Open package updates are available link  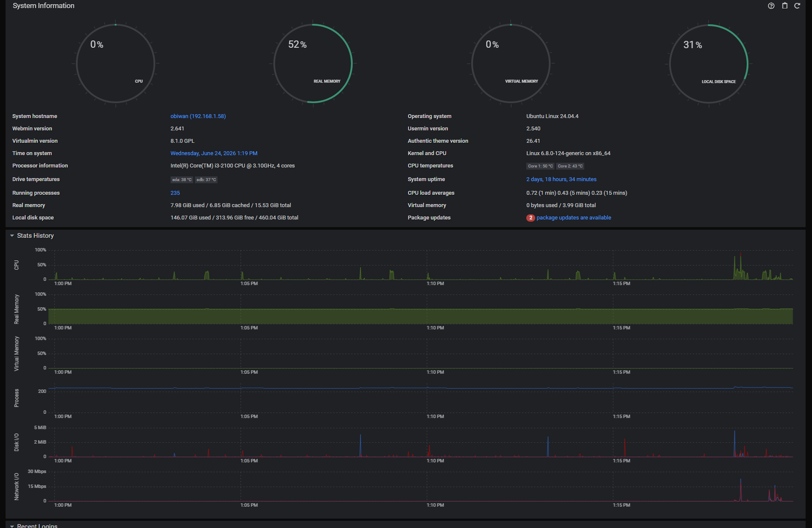pos(574,218)
